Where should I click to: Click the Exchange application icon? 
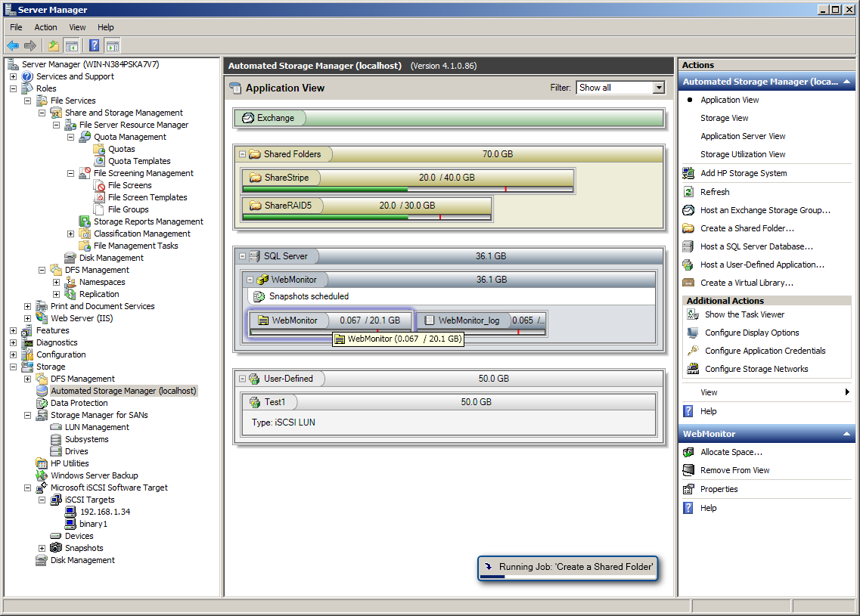click(248, 118)
